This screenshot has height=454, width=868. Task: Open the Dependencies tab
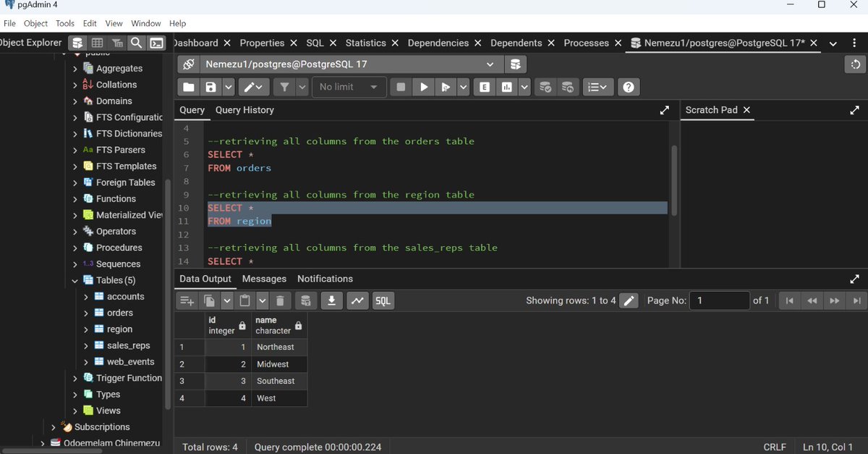(x=440, y=43)
